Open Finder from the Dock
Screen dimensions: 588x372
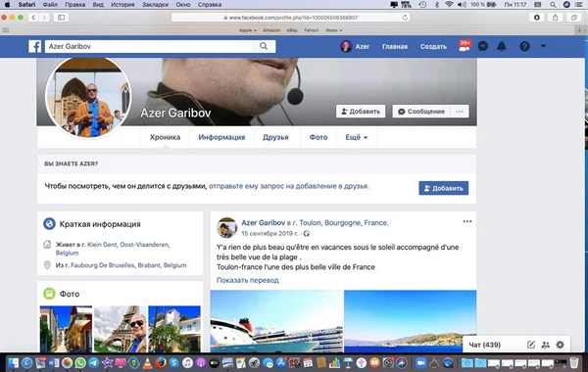(x=13, y=362)
